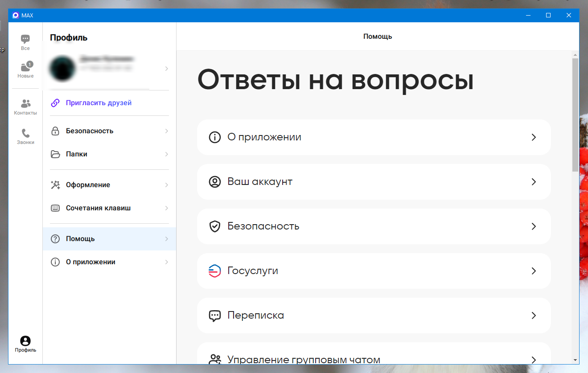Image resolution: width=588 pixels, height=373 pixels.
Task: Expand the Ваш аккаунт help topic arrow
Action: [x=533, y=182]
